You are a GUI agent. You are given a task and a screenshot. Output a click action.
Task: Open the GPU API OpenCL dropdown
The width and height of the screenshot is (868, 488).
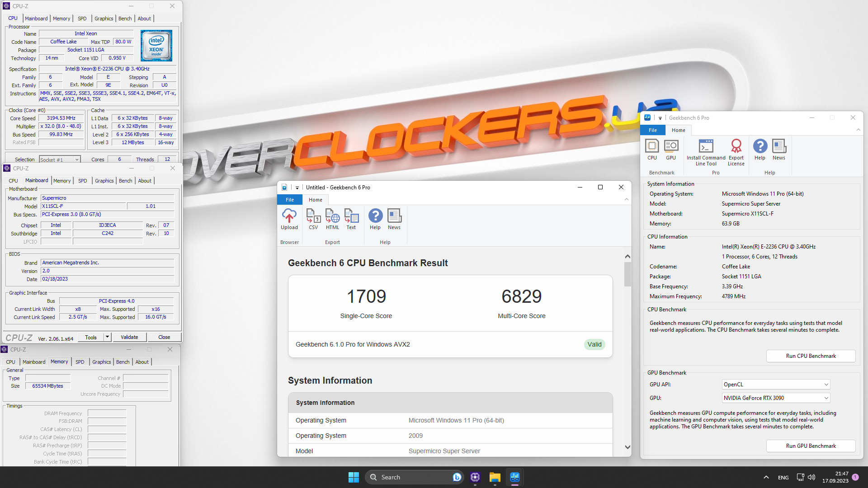[x=776, y=385]
